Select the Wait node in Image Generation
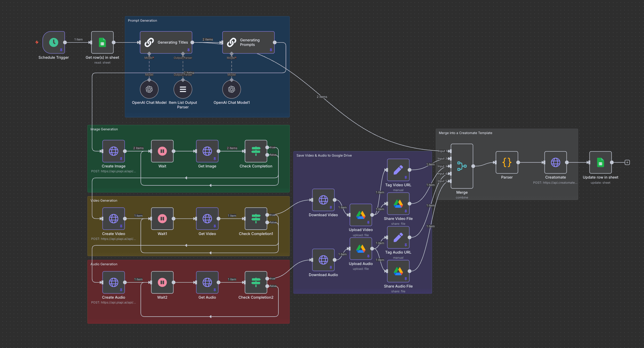This screenshot has width=644, height=348. tap(162, 151)
